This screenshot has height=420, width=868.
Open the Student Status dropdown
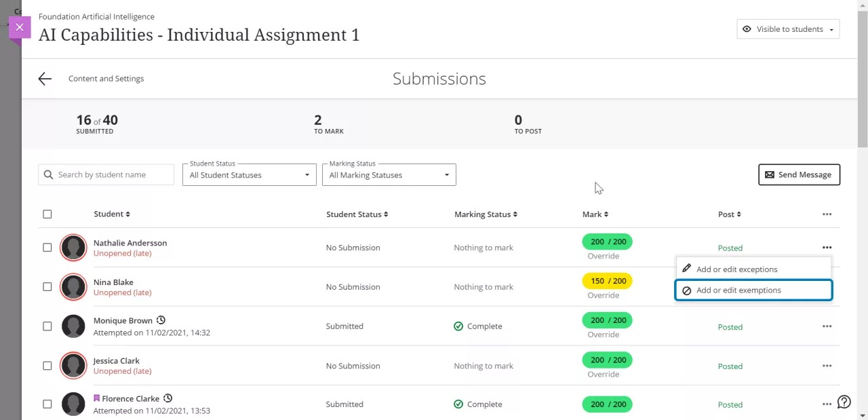tap(248, 174)
